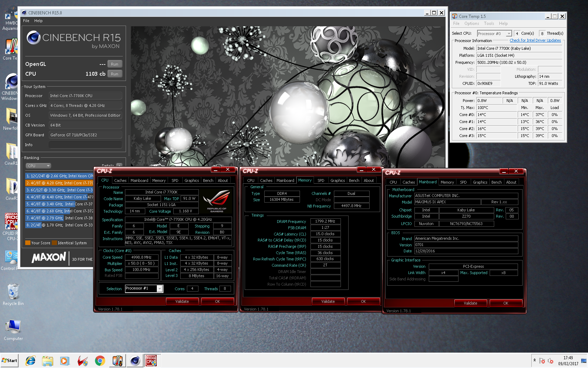This screenshot has height=368, width=588.
Task: Open Cinebench Help menu
Action: [38, 21]
